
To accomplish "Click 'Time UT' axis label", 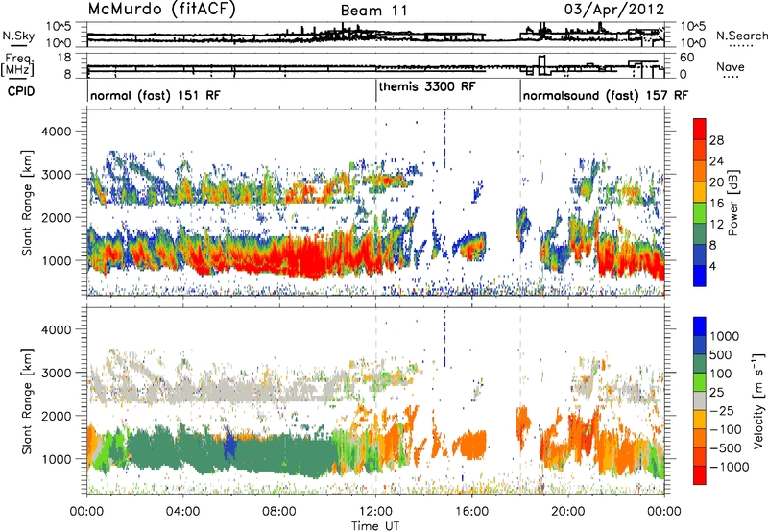I will (375, 526).
